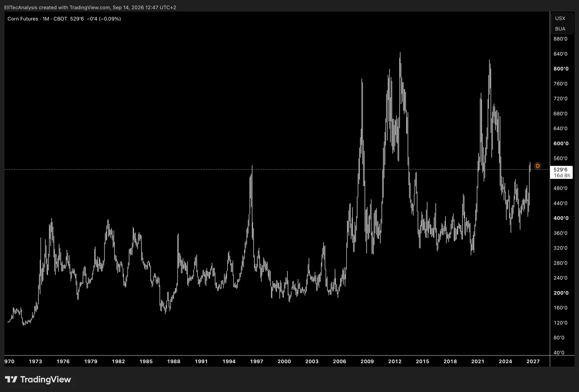Click the 440'0 price axis label
The width and height of the screenshot is (579, 392).
tap(561, 203)
